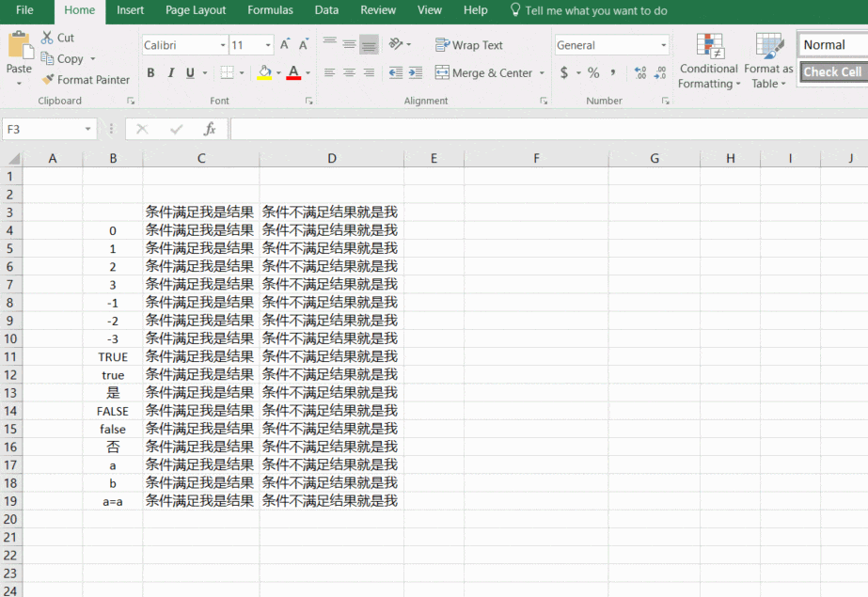
Task: Click the Insert Function fx icon
Action: point(210,129)
